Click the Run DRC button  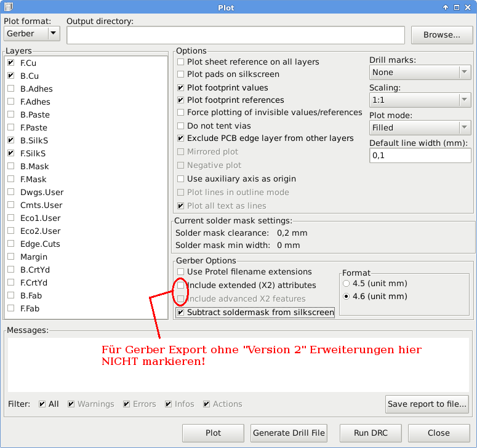(371, 433)
